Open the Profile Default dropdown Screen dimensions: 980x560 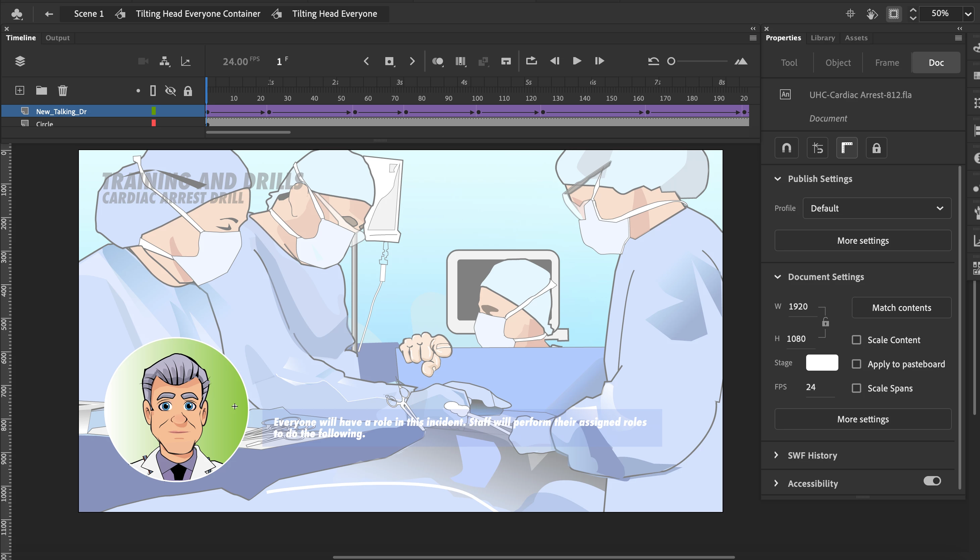click(x=877, y=208)
